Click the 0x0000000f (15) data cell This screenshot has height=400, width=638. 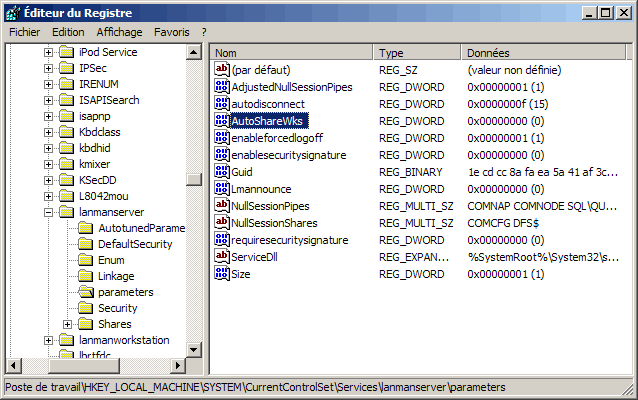(507, 104)
